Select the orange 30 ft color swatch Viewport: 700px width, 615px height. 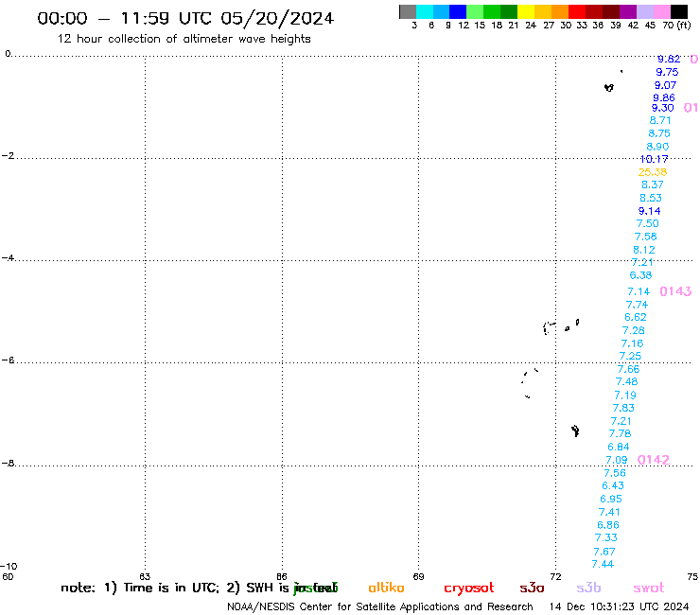[560, 11]
